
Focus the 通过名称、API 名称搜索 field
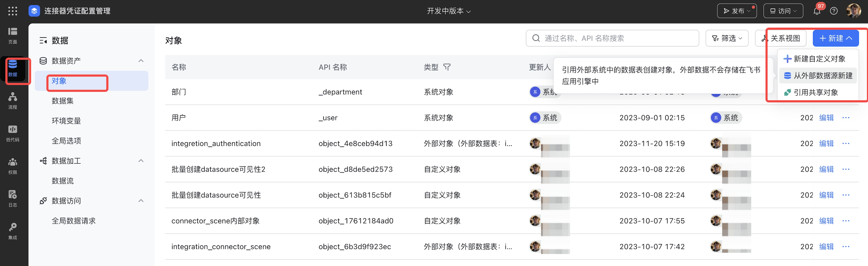(612, 38)
